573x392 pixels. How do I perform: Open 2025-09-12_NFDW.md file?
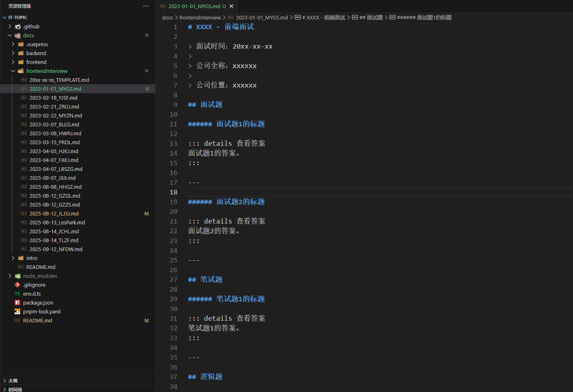[x=56, y=249]
